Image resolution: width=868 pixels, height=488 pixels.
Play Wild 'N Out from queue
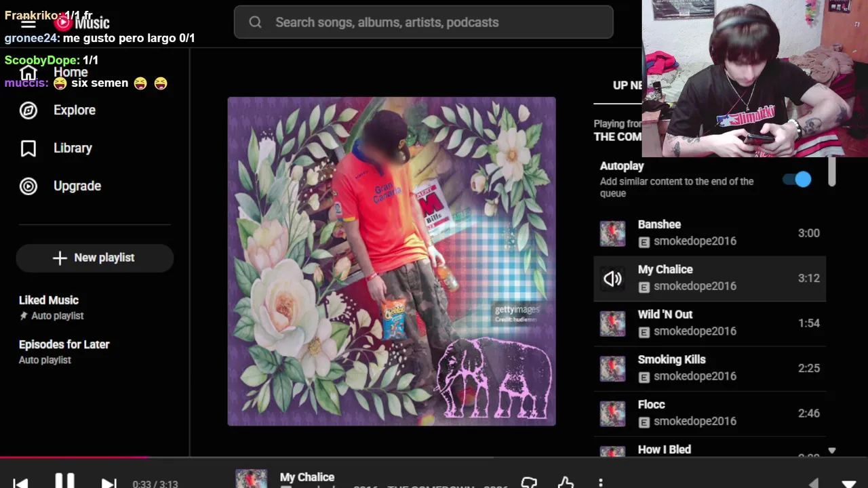709,323
